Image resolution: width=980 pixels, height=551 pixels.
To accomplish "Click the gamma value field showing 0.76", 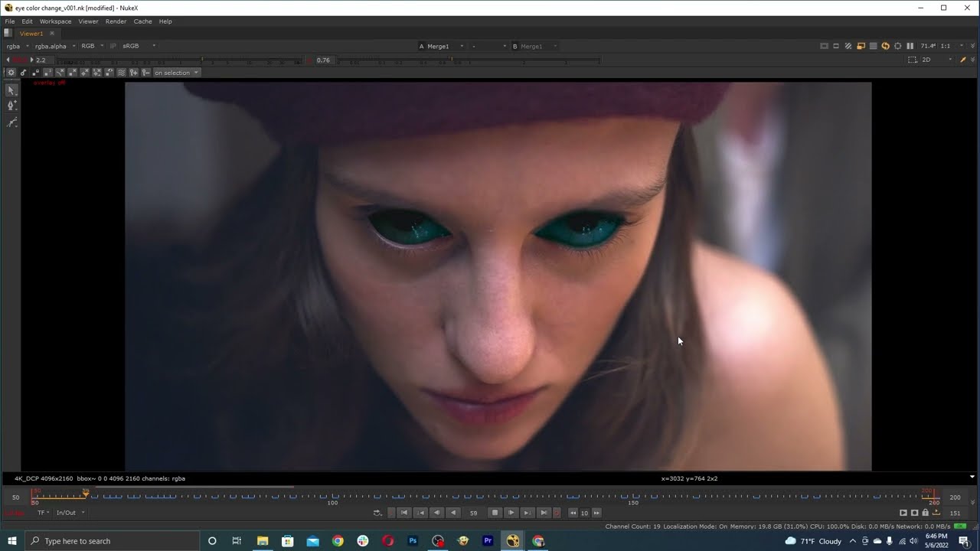I will [x=324, y=60].
